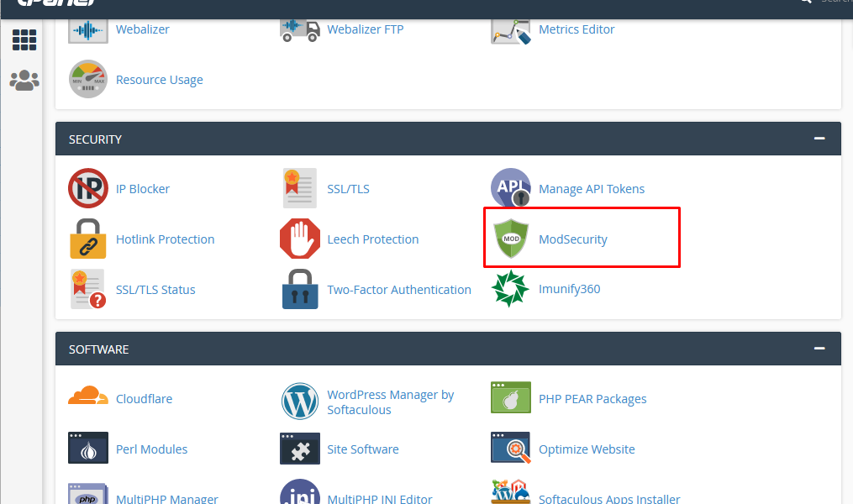Open the User Manager people icon

[24, 81]
